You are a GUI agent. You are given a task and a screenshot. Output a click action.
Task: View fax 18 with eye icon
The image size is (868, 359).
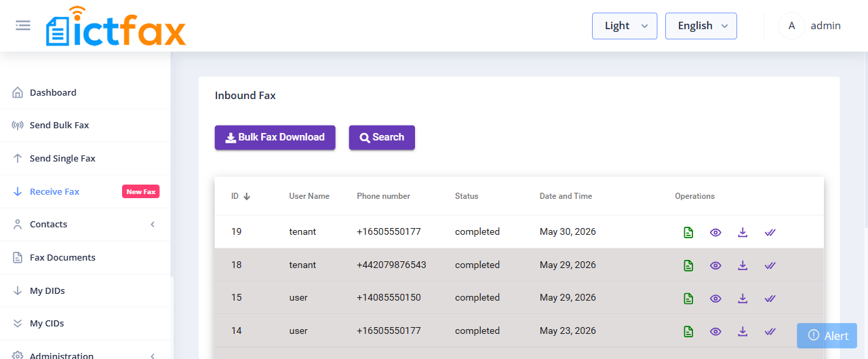point(715,265)
